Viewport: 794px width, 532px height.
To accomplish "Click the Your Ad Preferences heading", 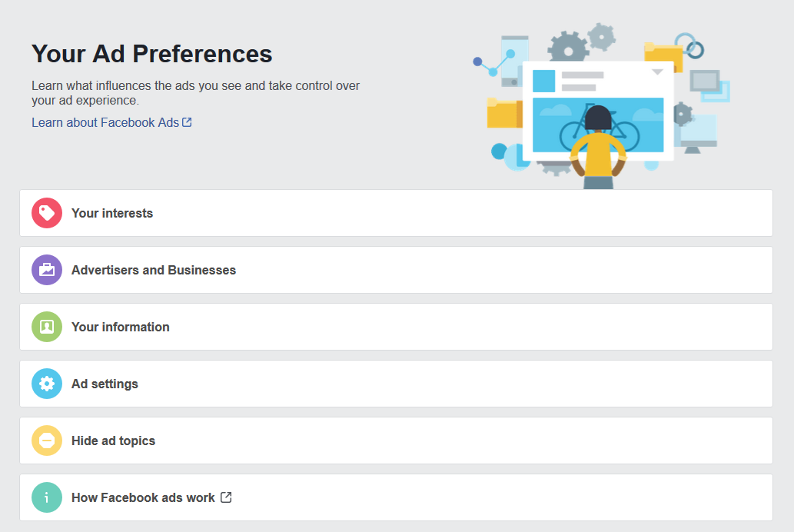I will click(152, 54).
